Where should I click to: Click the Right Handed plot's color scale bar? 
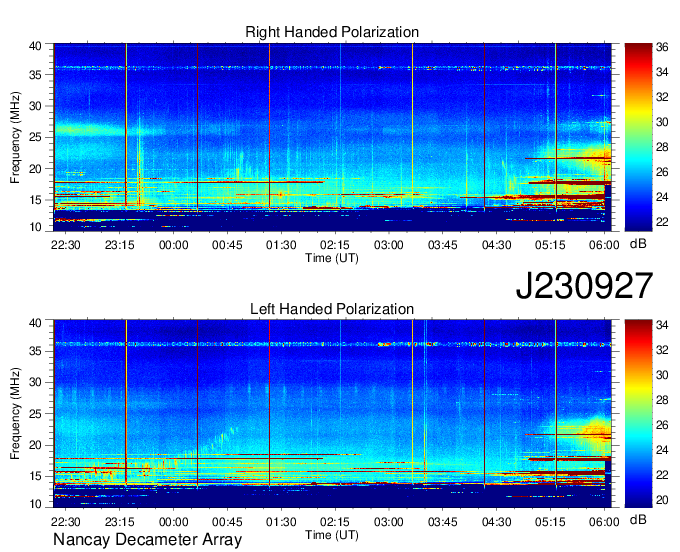point(638,137)
